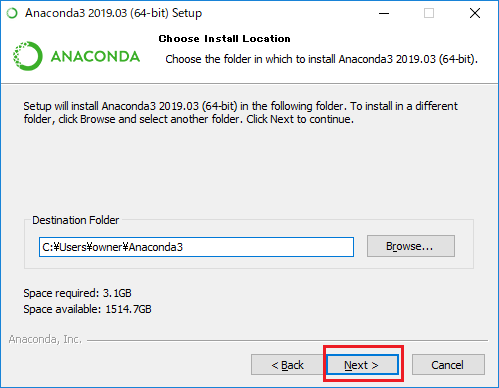Click the Space required 3.1GB text
Viewport: 499px width, 388px height.
[x=77, y=293]
